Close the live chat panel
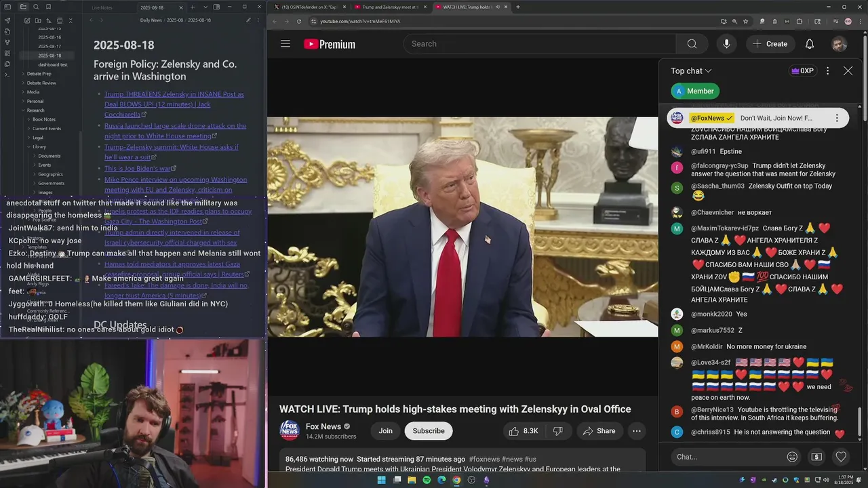The width and height of the screenshot is (868, 488). [848, 70]
